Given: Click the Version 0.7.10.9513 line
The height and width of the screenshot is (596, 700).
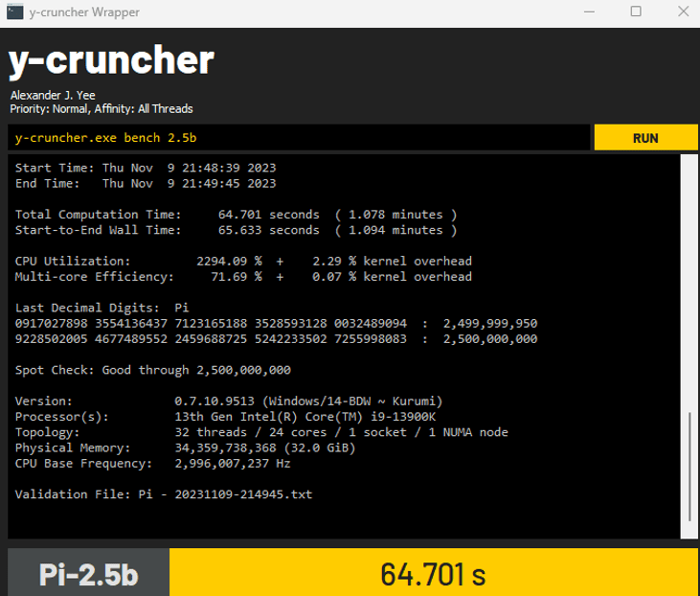Looking at the screenshot, I should pos(229,401).
